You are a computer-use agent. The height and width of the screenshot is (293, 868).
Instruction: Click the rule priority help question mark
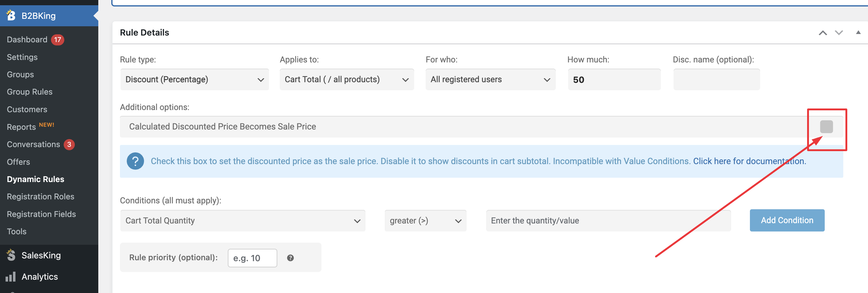tap(290, 258)
